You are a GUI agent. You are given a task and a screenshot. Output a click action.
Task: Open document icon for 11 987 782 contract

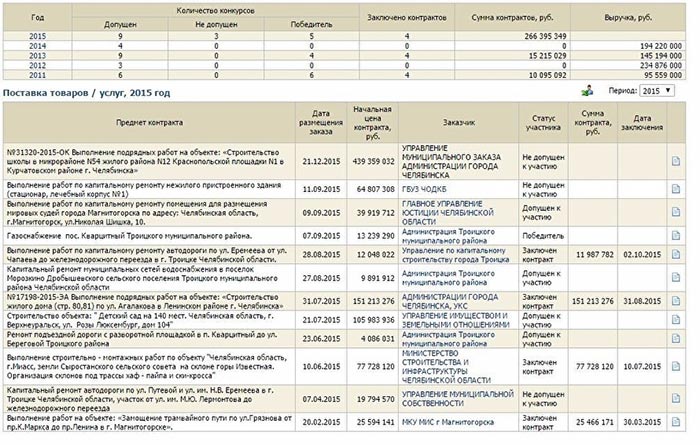click(676, 254)
